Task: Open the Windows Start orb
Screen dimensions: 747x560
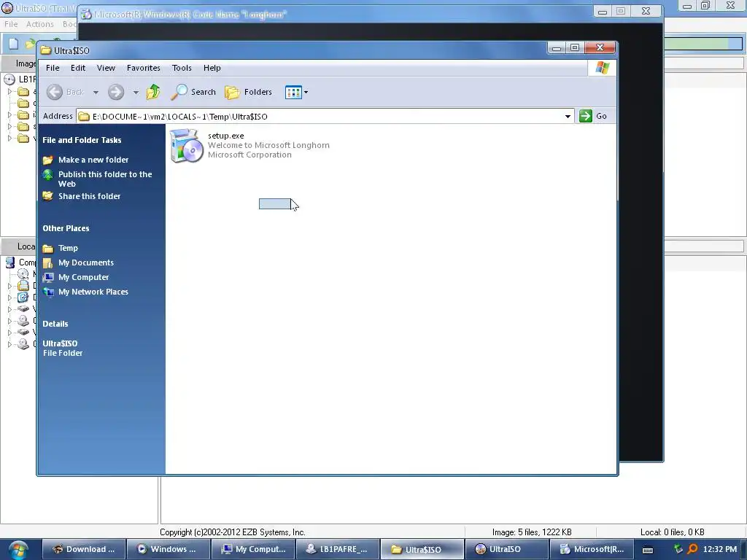Action: pos(18,550)
